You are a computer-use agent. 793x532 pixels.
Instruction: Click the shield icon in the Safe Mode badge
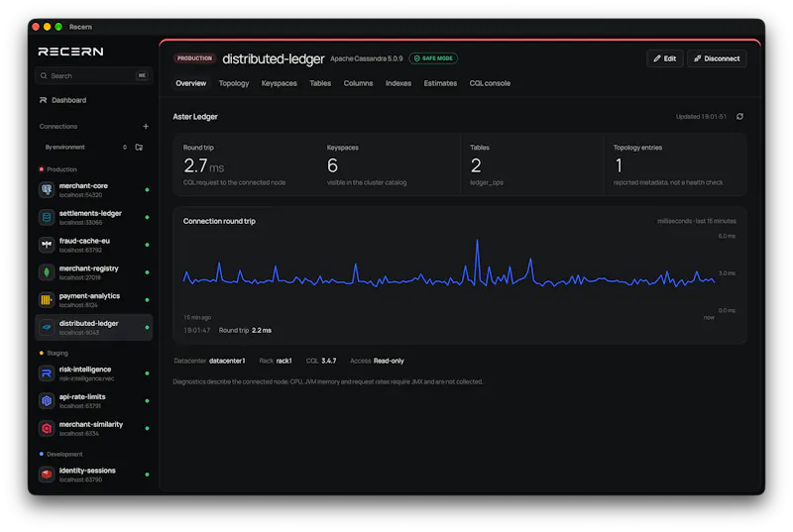coord(417,58)
